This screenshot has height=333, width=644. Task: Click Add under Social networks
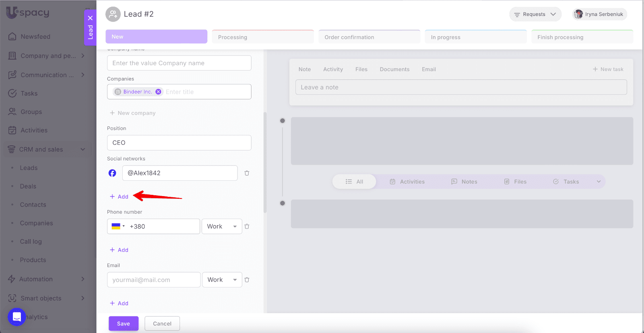(x=119, y=196)
